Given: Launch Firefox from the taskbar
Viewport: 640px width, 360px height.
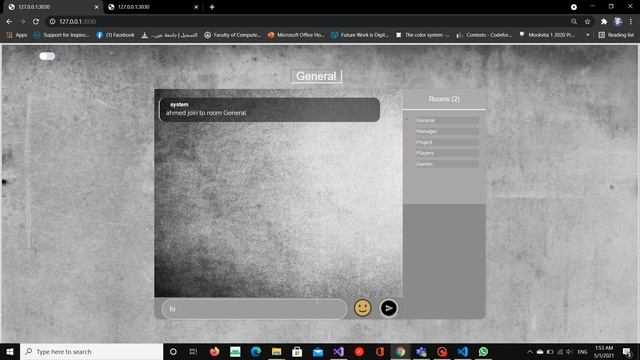Looking at the screenshot, I should click(214, 351).
